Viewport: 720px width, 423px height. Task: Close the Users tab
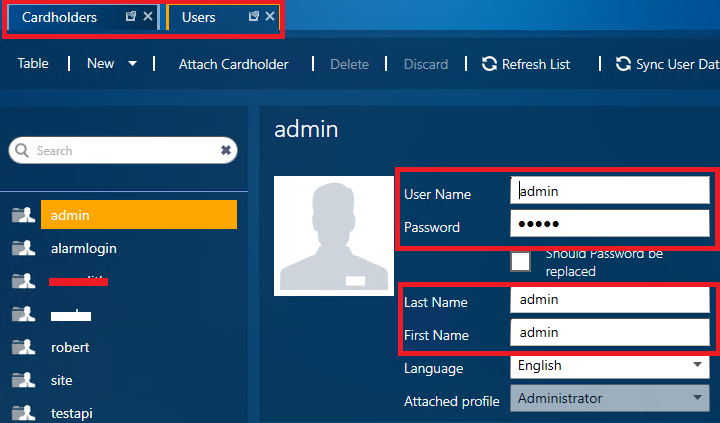coord(270,17)
